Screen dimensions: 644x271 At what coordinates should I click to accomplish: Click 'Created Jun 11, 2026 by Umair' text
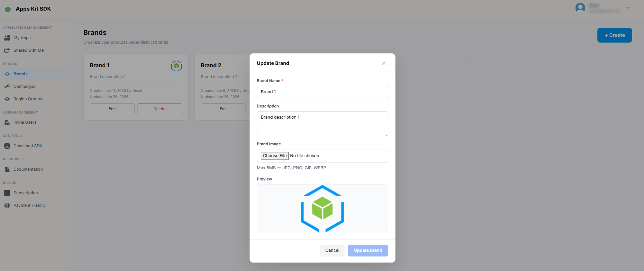click(x=116, y=91)
